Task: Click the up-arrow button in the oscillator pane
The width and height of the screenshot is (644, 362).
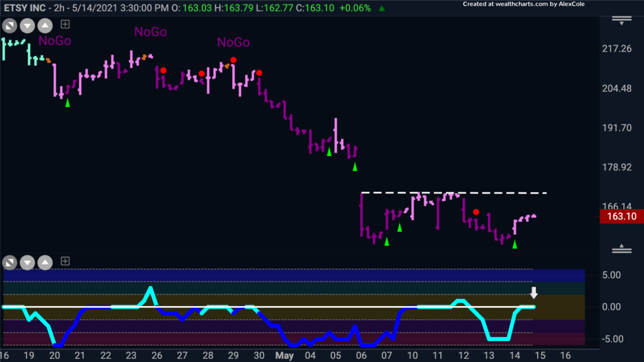Action: click(46, 261)
